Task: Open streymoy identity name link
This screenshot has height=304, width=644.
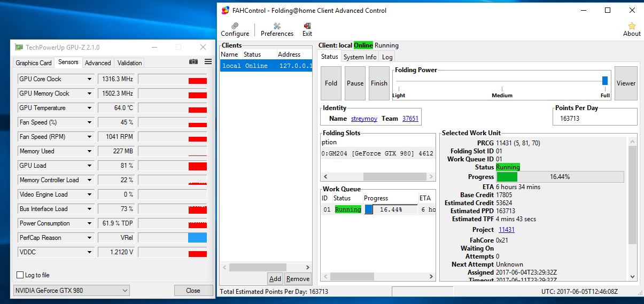Action: 364,119
